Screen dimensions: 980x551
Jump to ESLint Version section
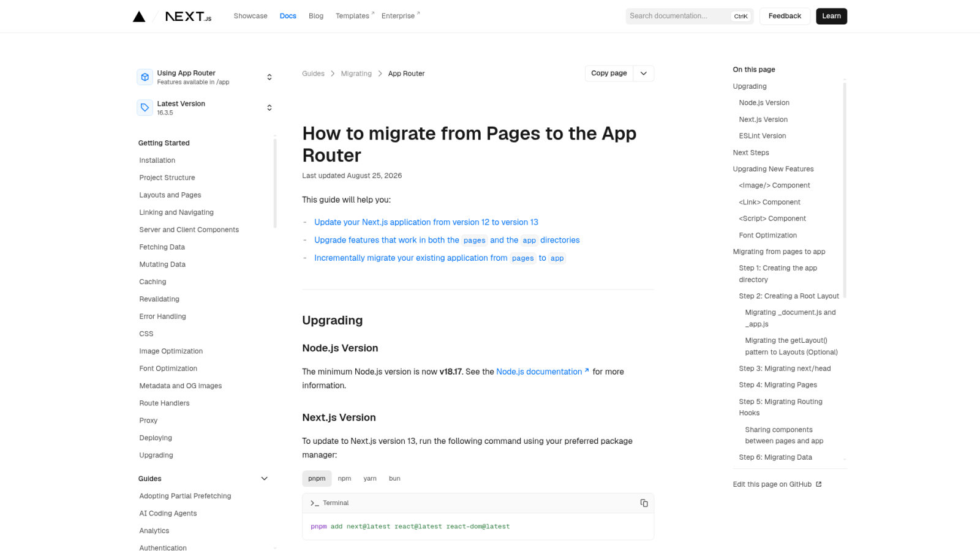tap(762, 136)
